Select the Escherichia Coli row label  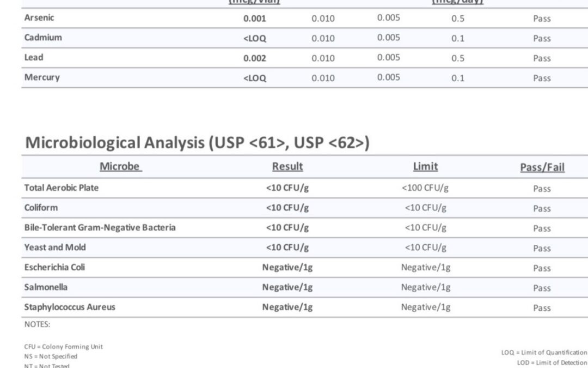click(54, 267)
